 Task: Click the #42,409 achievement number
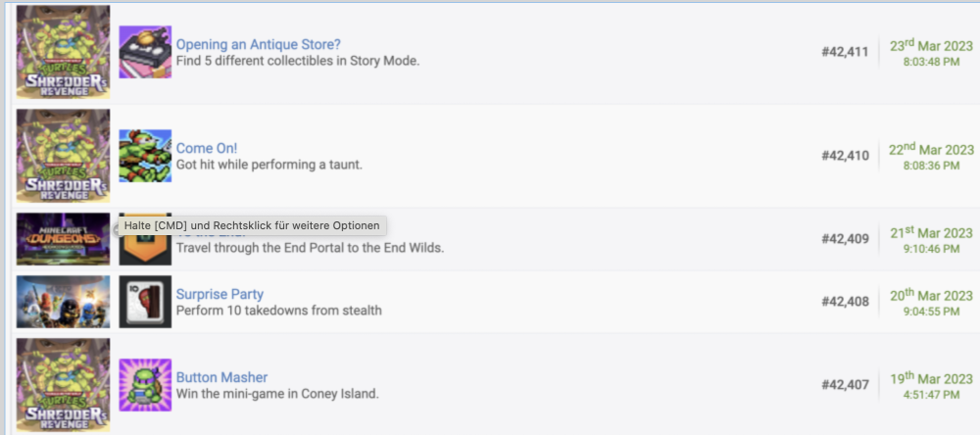(x=845, y=239)
